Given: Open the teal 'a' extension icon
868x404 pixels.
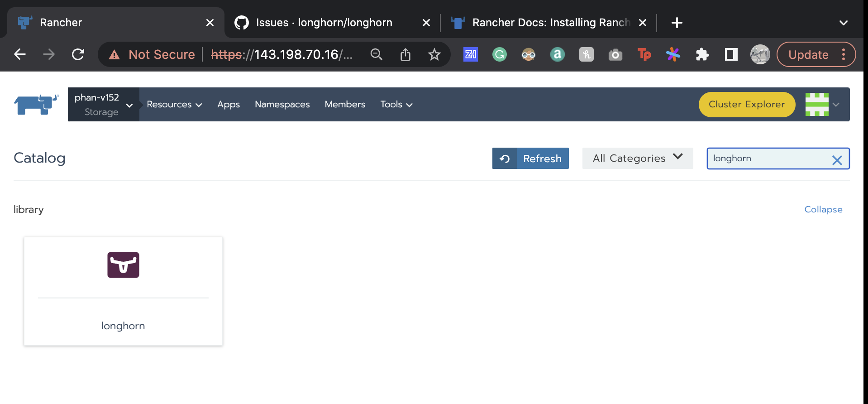Looking at the screenshot, I should tap(558, 54).
